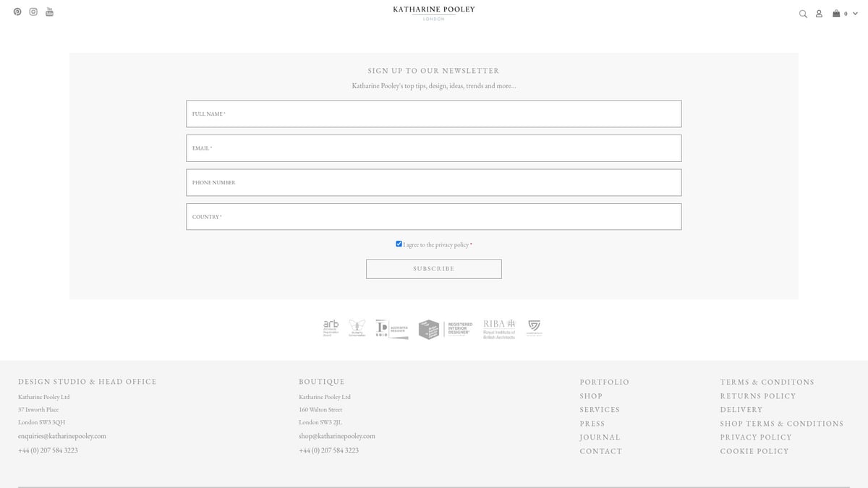The image size is (868, 488).
Task: Click into the Email input field
Action: (x=433, y=148)
